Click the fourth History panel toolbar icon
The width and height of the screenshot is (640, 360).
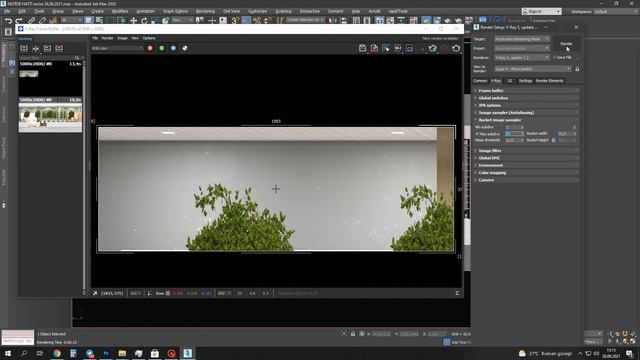point(59,48)
